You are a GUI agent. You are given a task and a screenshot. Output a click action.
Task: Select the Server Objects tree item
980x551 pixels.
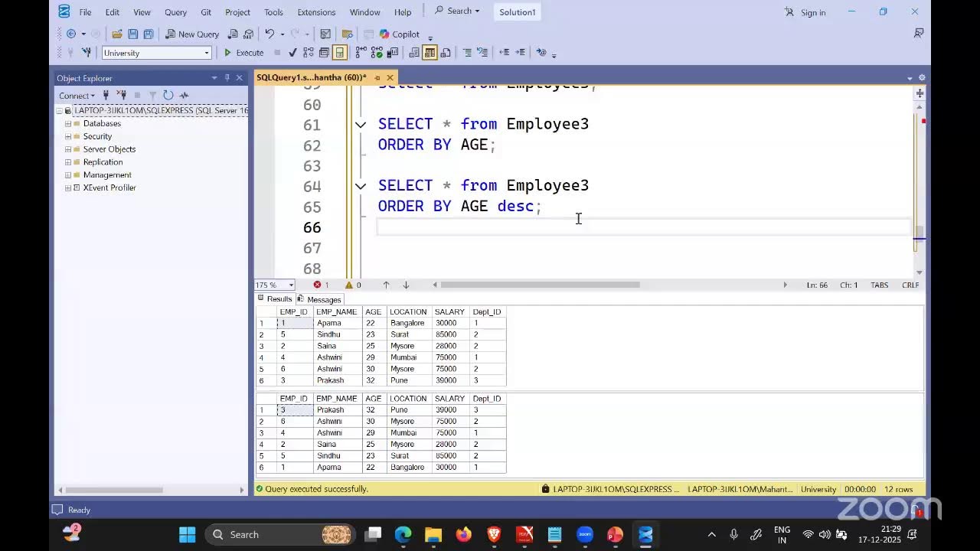[109, 149]
